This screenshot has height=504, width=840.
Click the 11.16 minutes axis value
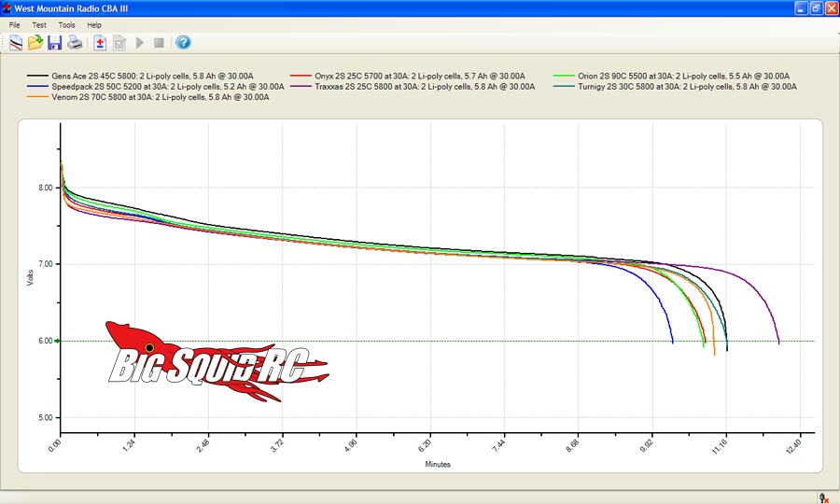pos(720,445)
